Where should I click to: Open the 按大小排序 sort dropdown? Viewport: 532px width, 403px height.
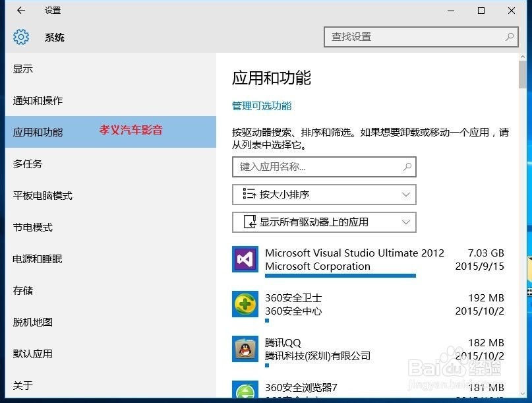324,195
